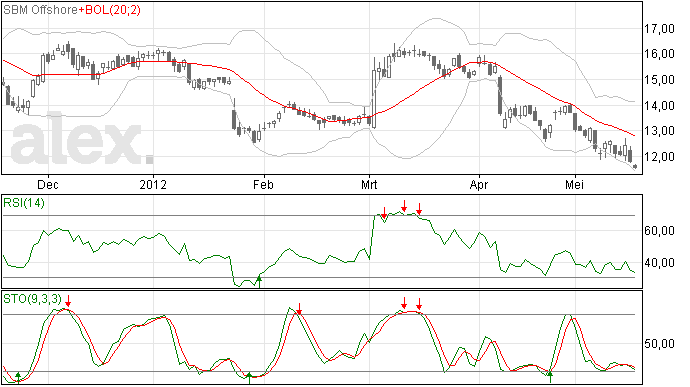Click the 2012 year label on time axis
690x387 pixels.
(x=153, y=184)
